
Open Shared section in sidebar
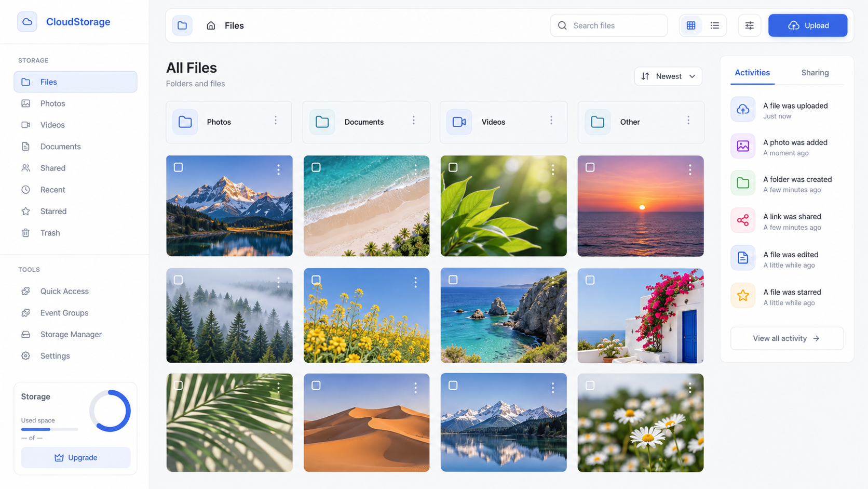click(x=75, y=168)
